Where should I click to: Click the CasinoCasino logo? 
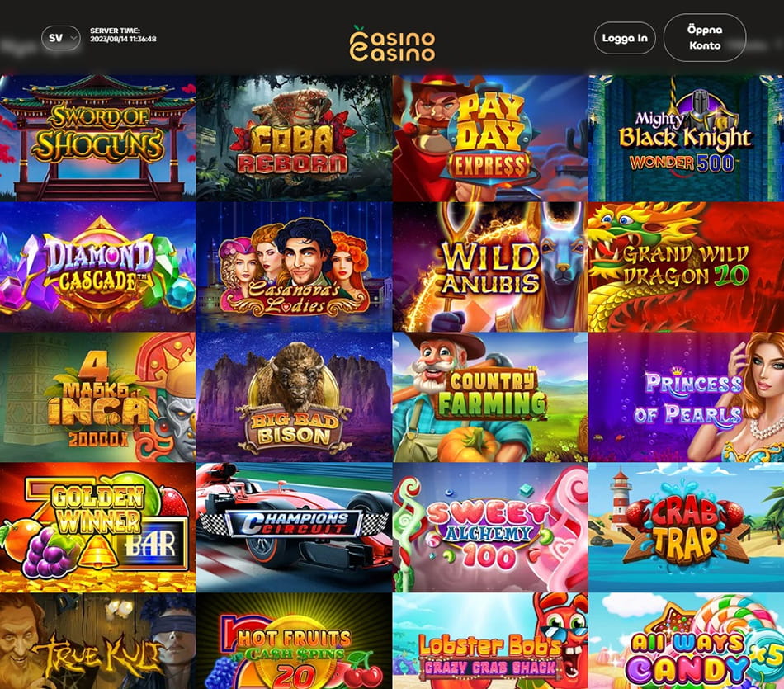(x=392, y=44)
